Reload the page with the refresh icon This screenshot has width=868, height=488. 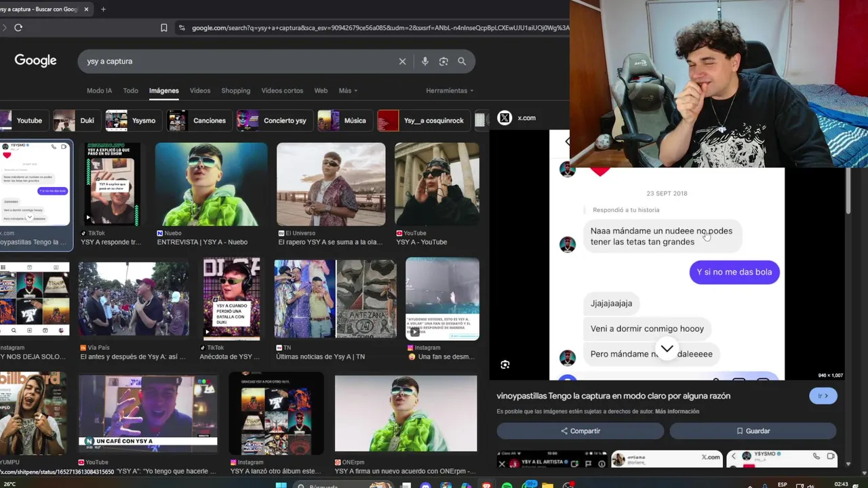[18, 28]
